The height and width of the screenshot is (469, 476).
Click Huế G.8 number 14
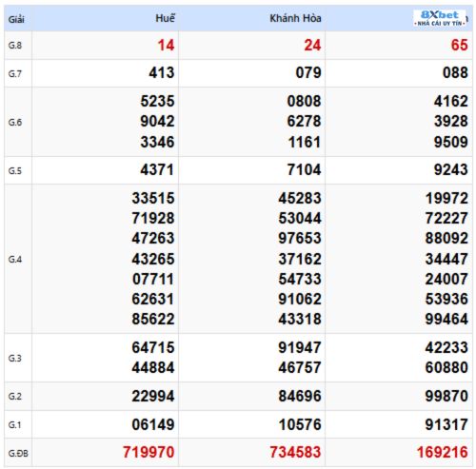click(166, 45)
